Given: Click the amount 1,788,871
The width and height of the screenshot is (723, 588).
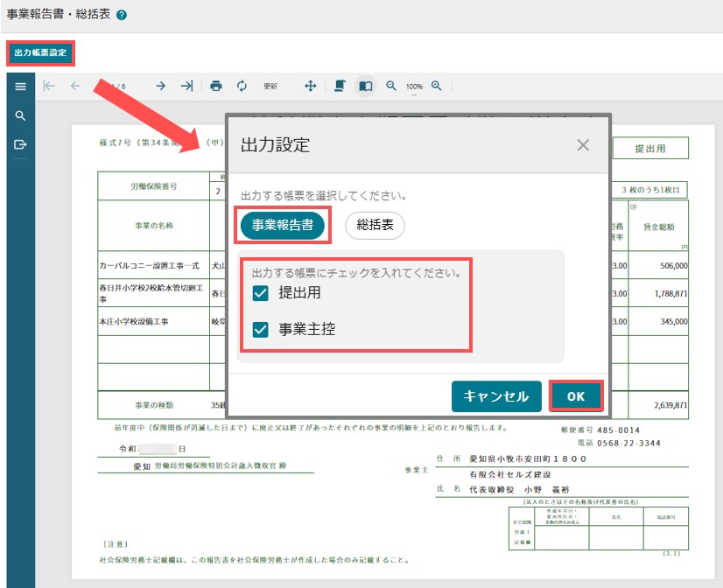Looking at the screenshot, I should click(x=670, y=293).
